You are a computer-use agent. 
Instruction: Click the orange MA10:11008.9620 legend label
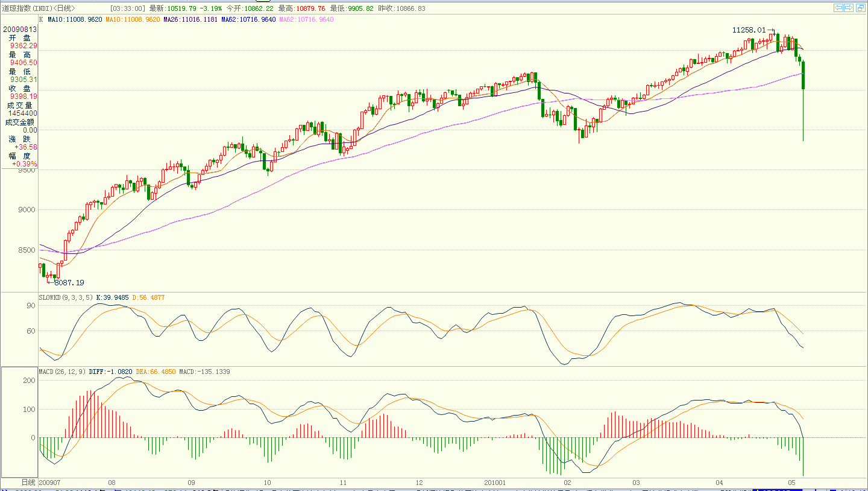point(133,19)
